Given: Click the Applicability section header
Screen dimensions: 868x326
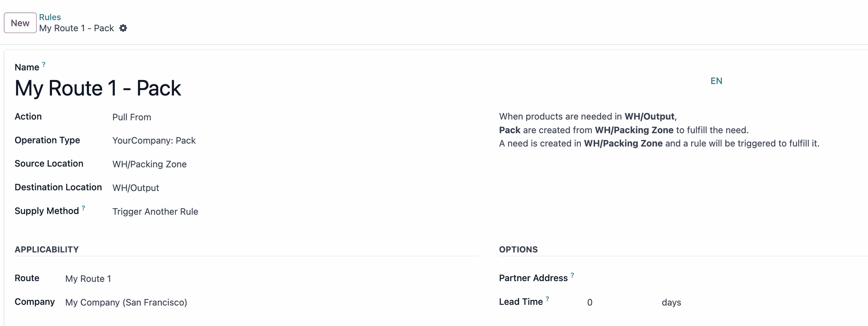Looking at the screenshot, I should click(47, 249).
